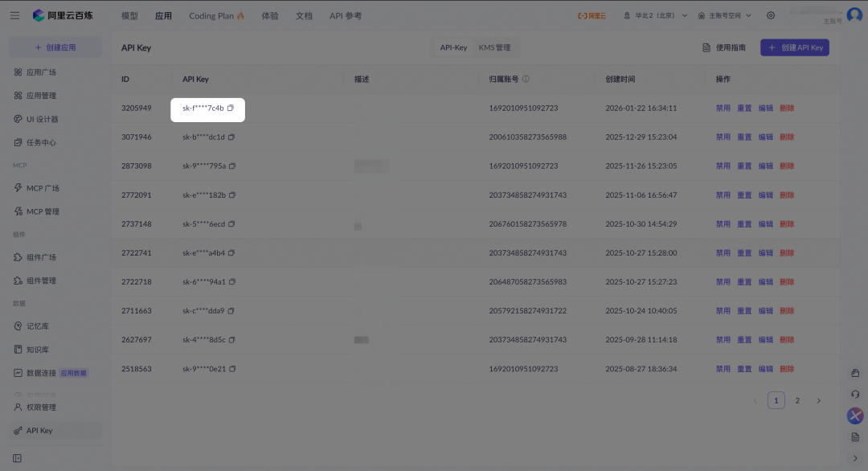Click the info icon beside 归属账号

526,79
